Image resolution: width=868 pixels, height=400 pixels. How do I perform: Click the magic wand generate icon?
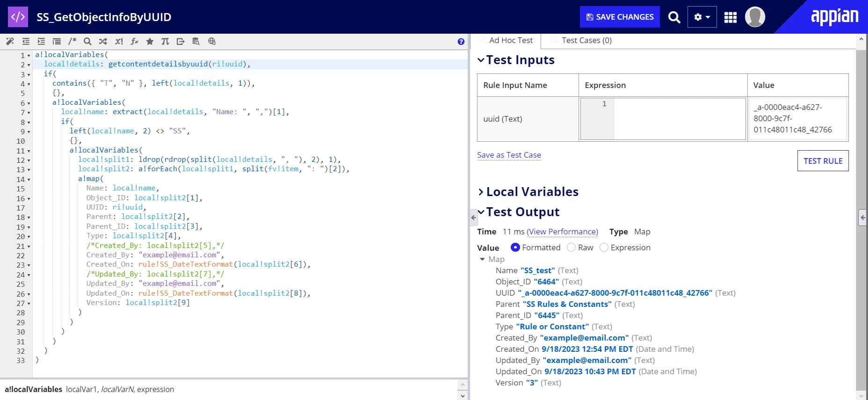click(10, 41)
